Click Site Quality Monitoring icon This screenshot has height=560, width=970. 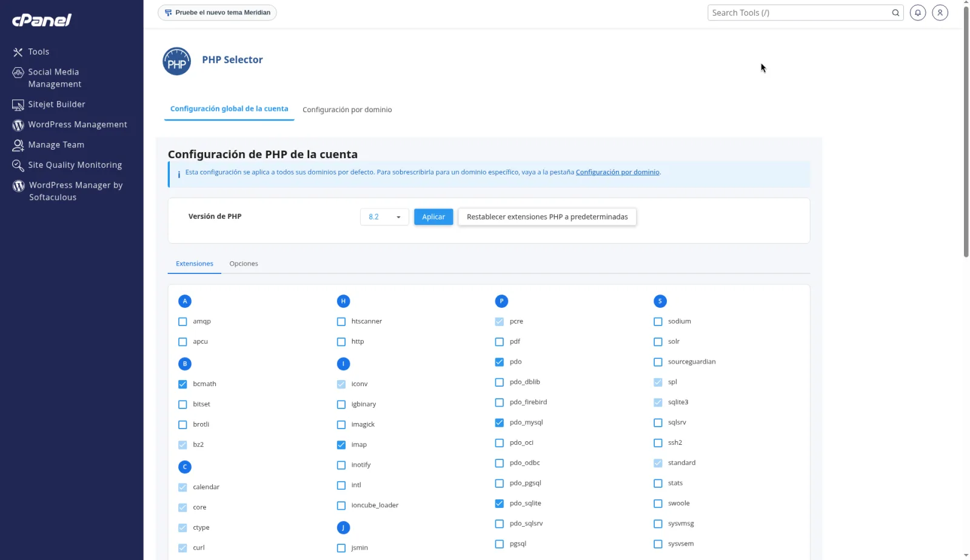(18, 165)
